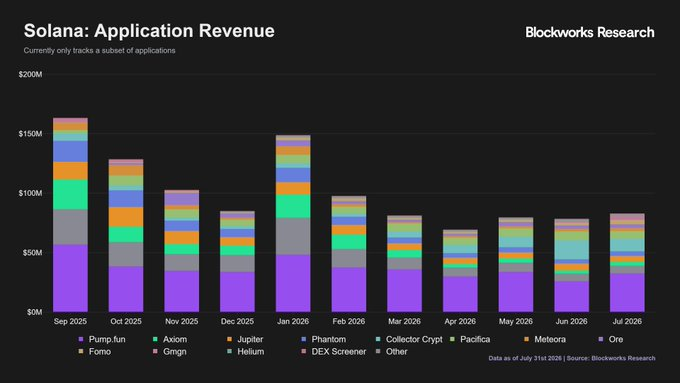Click the Phantom blue legend swatch

coord(304,339)
